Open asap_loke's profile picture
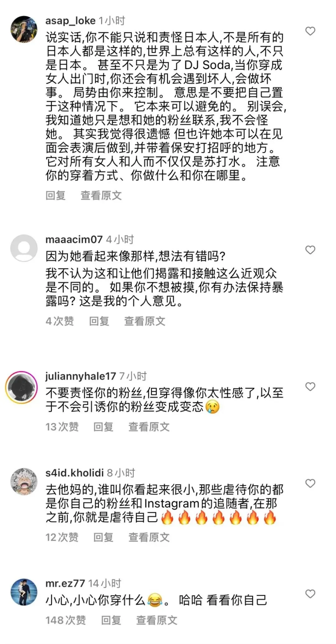Screen dimensions: 336x644 click(x=24, y=29)
